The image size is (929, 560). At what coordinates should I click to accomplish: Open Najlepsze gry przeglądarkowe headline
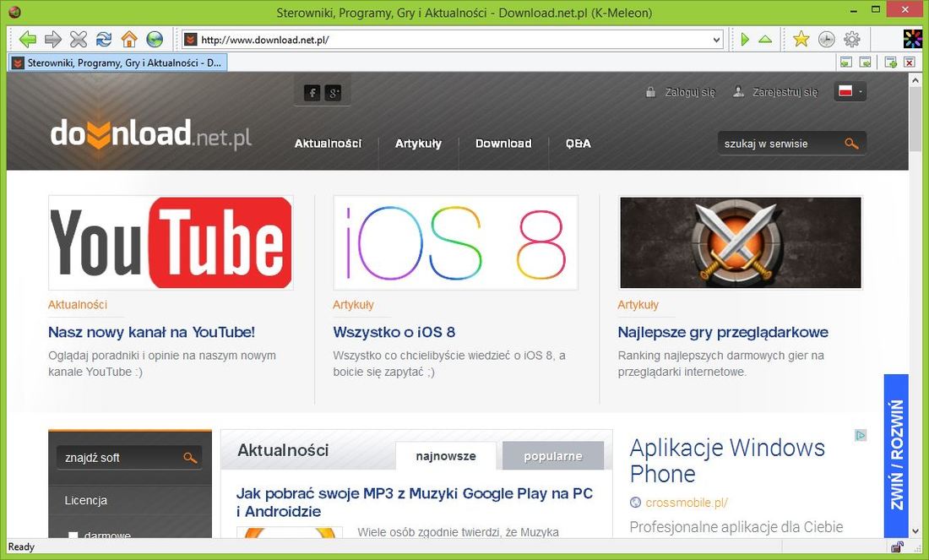(x=723, y=332)
